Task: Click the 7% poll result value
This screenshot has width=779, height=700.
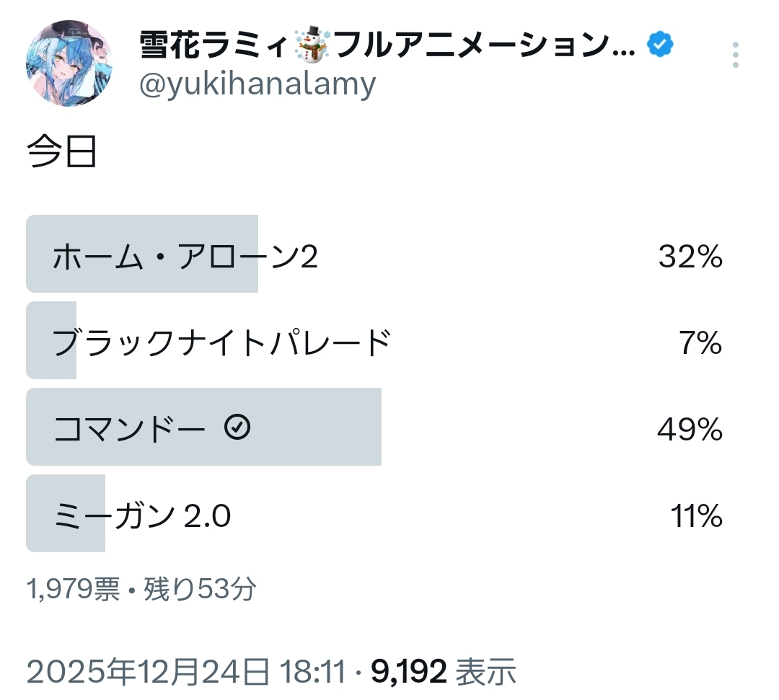Action: (x=700, y=344)
